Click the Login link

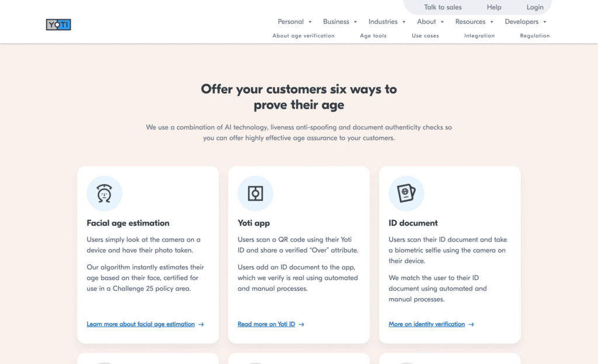coord(535,8)
